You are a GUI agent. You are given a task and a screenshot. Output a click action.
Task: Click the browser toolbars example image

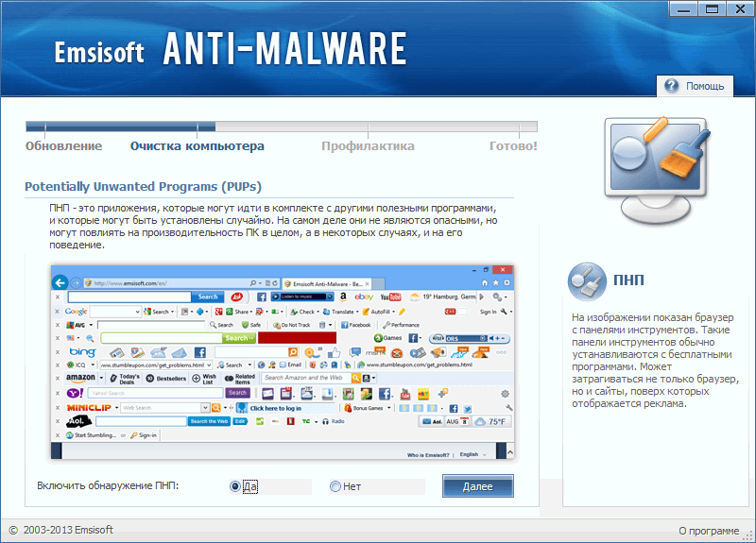(283, 362)
